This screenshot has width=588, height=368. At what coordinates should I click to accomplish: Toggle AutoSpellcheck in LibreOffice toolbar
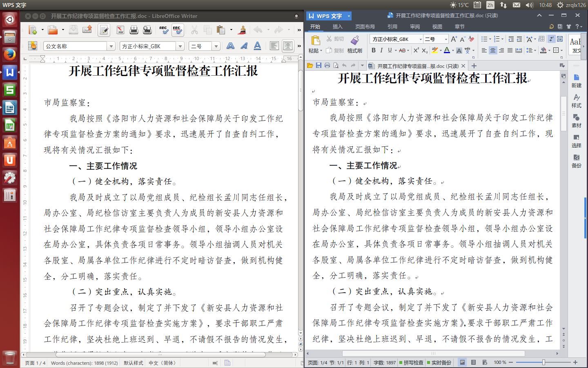177,30
